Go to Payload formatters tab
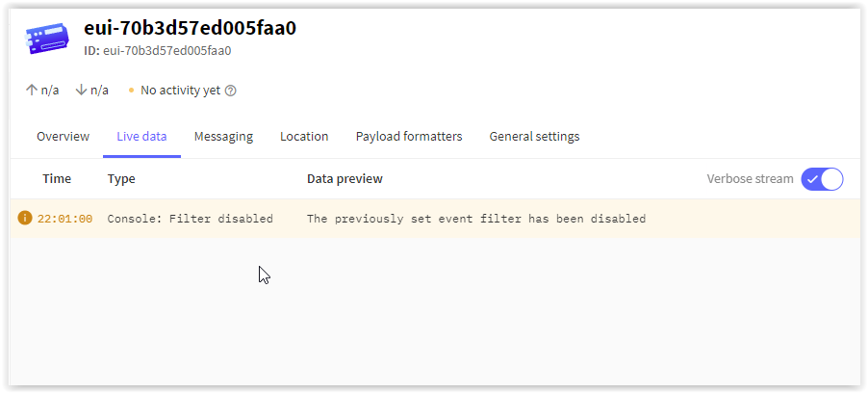868x393 pixels. pyautogui.click(x=409, y=137)
